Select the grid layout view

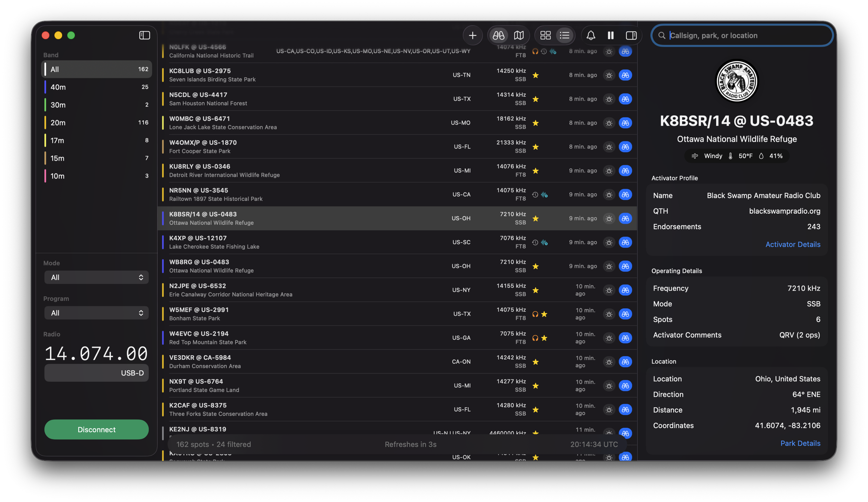[545, 35]
